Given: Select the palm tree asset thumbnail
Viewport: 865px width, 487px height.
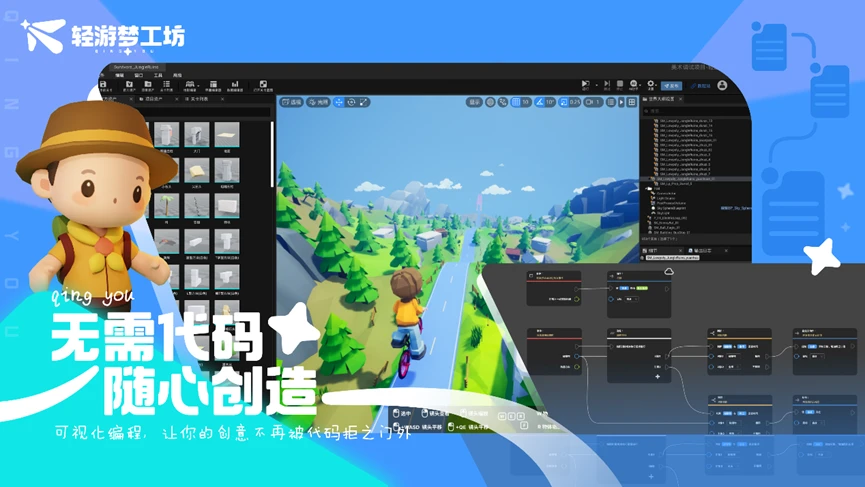Looking at the screenshot, I should (166, 206).
